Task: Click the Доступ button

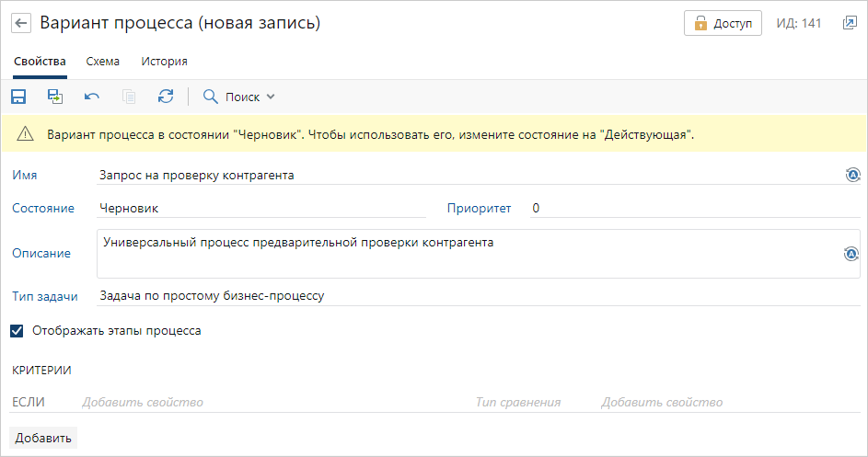Action: click(723, 23)
